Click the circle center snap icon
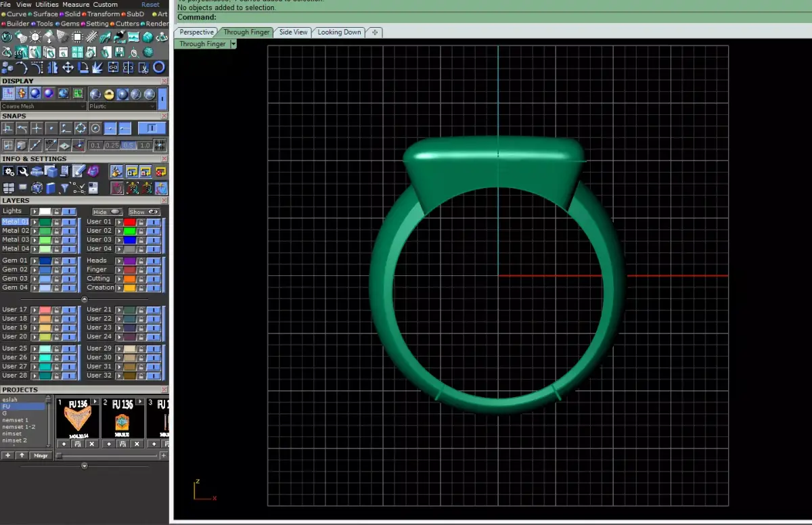Screen dimensions: 812x525 click(95, 129)
